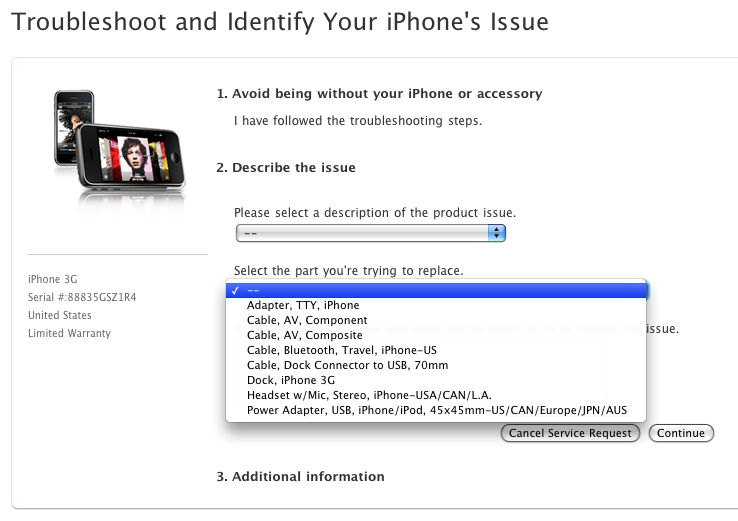Click the '1. Avoid being without your iPhone' heading

coord(379,94)
